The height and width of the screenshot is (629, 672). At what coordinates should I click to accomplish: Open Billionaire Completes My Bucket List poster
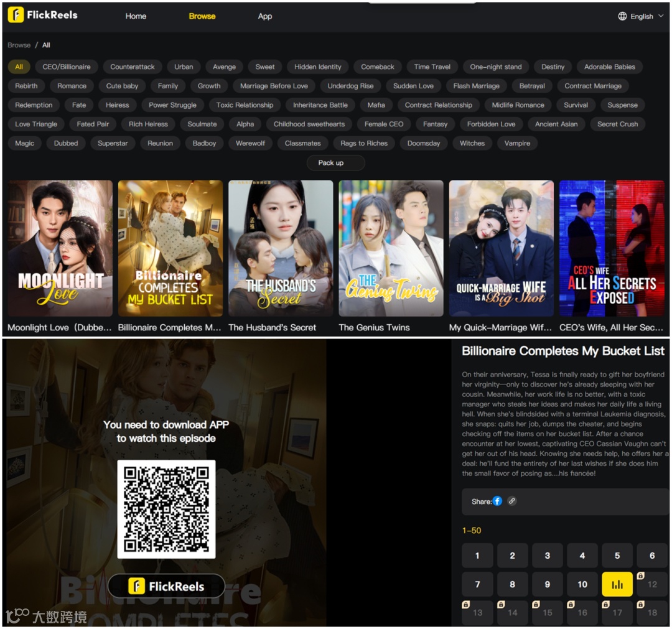click(x=170, y=248)
